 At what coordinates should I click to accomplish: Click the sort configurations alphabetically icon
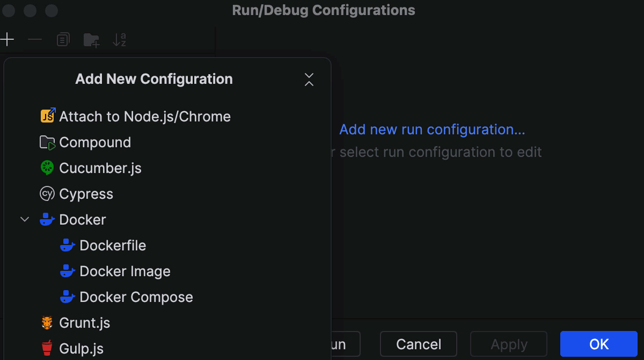119,39
